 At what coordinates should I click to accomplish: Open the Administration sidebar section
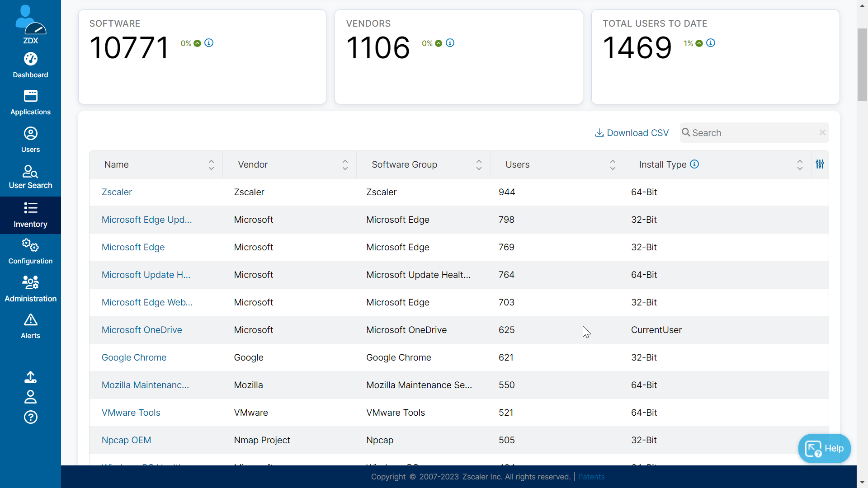click(x=30, y=289)
